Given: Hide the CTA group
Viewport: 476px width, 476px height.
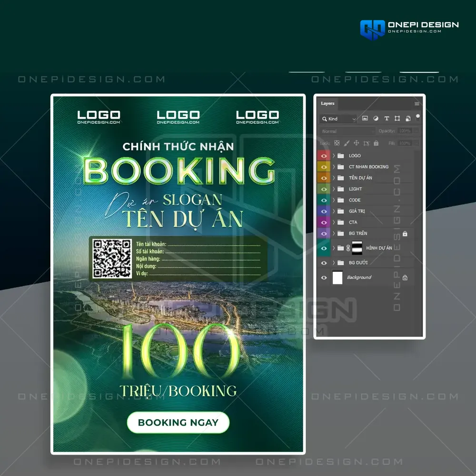Looking at the screenshot, I should 324,222.
